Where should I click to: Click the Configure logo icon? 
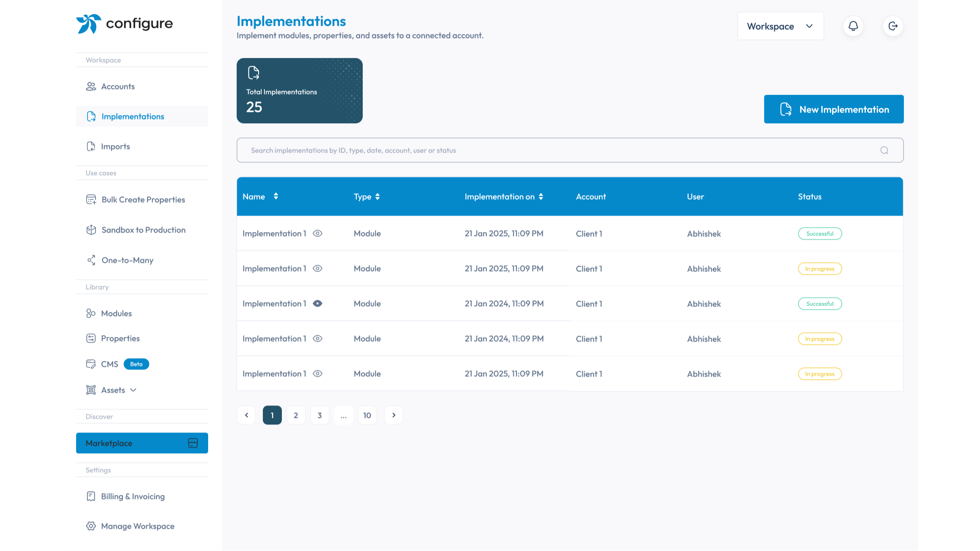88,24
